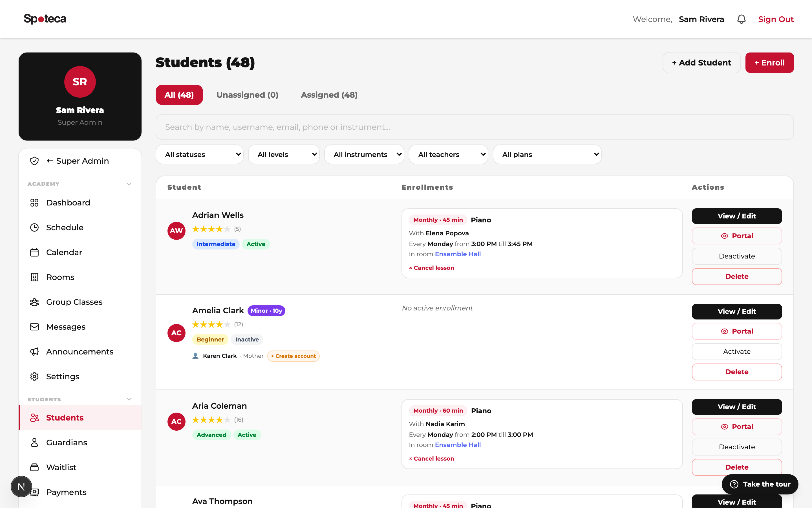812x508 pixels.
Task: Delete Amelia Clark
Action: (x=737, y=372)
